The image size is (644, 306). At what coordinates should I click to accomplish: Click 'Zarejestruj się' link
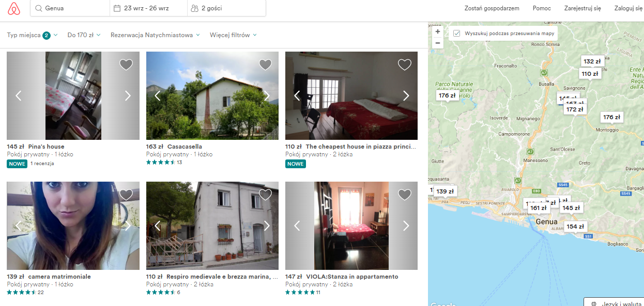point(582,8)
